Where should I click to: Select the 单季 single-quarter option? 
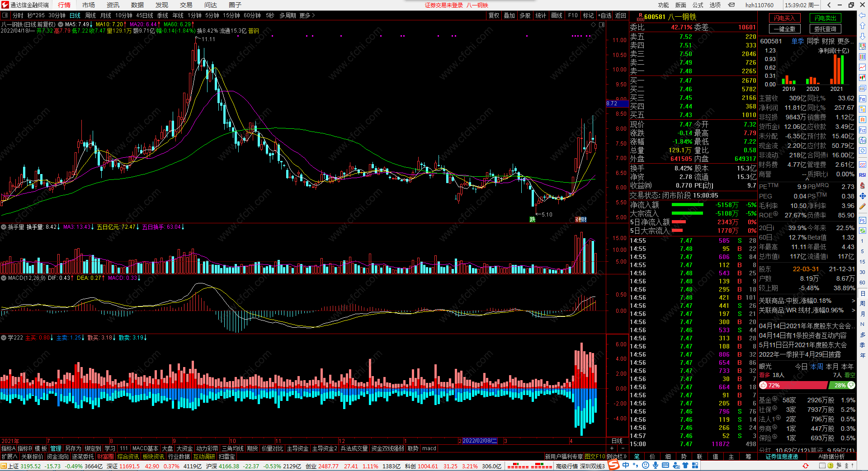(x=797, y=41)
